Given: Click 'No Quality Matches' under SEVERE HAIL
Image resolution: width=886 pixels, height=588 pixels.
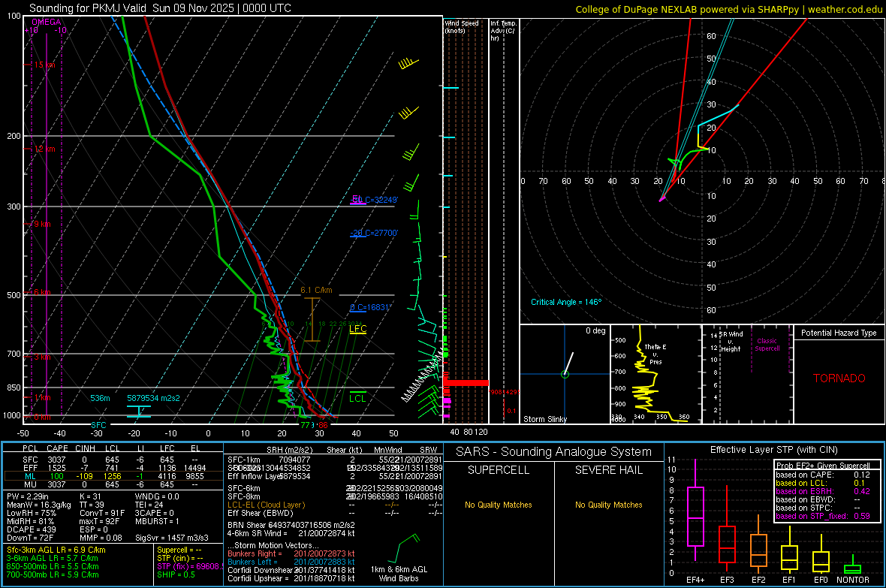Looking at the screenshot, I should tap(608, 505).
